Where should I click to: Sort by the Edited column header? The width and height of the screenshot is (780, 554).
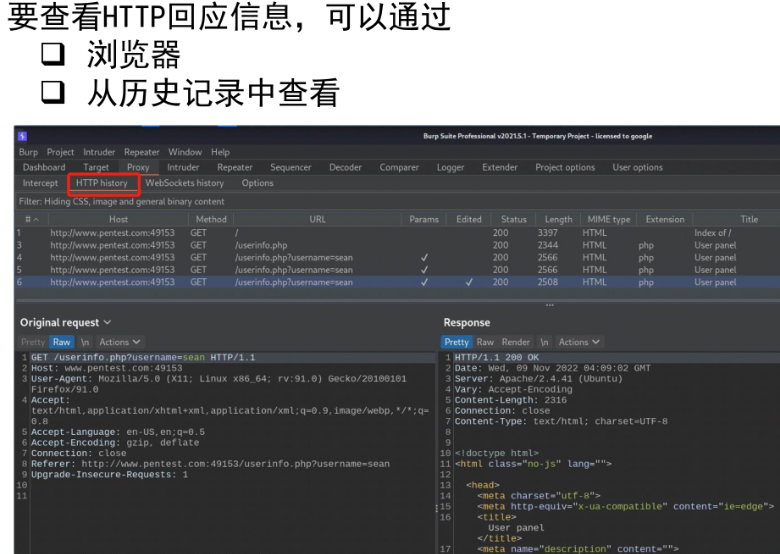469,219
